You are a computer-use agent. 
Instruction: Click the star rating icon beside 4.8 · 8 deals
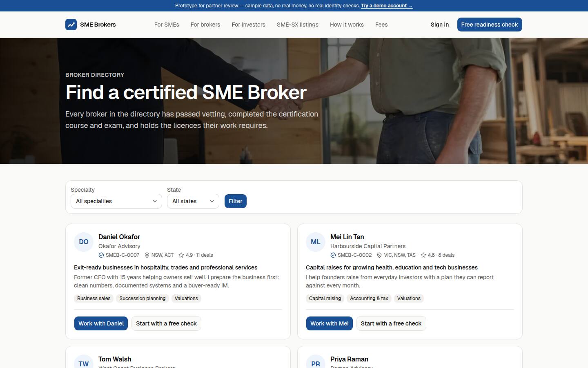pos(423,255)
